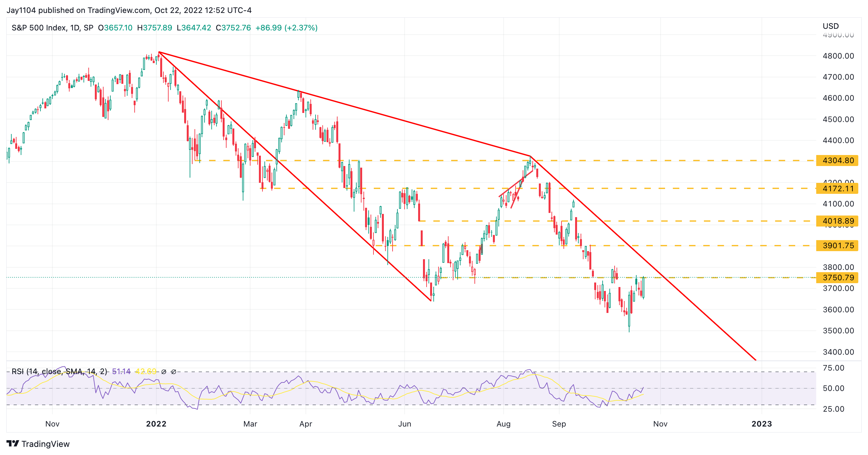Click the change value +86.99 (+2.37%)
Screen dimensions: 868x455
tap(286, 28)
